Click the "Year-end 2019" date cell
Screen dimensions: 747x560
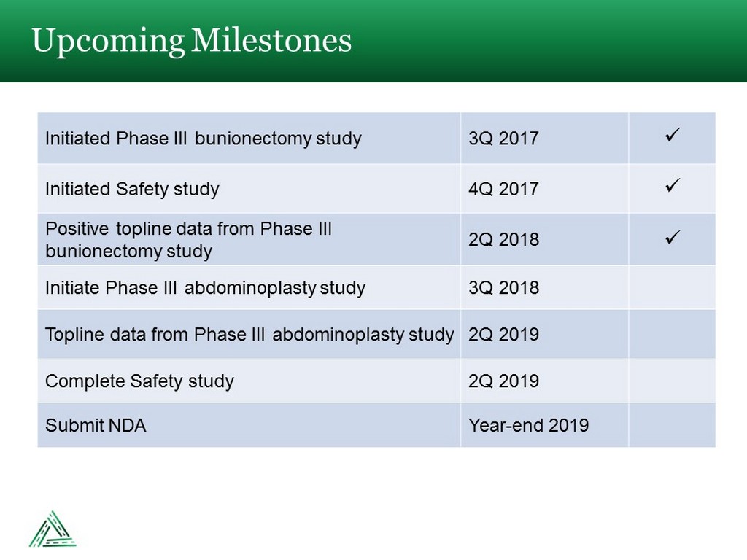528,425
